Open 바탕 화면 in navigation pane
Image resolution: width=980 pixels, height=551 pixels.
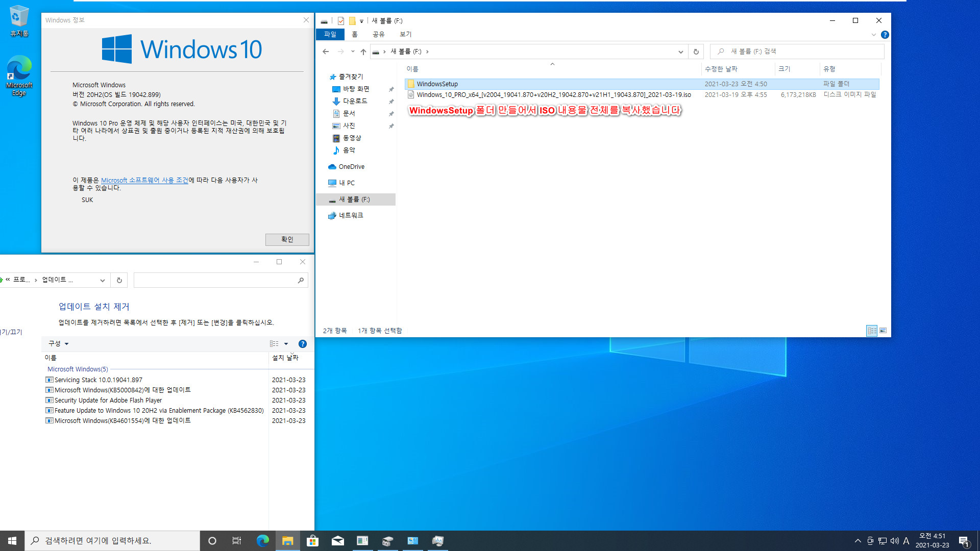[356, 89]
